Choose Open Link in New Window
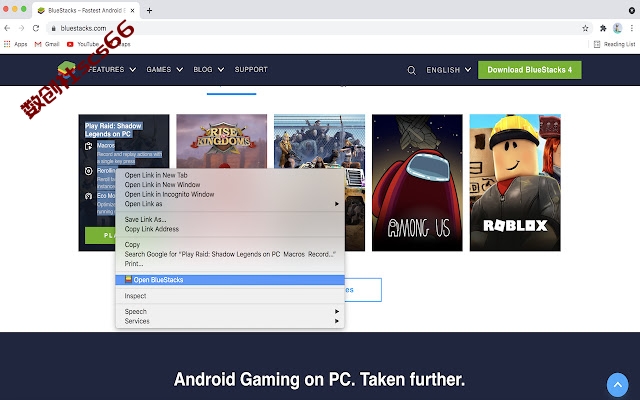The height and width of the screenshot is (400, 640). [x=230, y=184]
